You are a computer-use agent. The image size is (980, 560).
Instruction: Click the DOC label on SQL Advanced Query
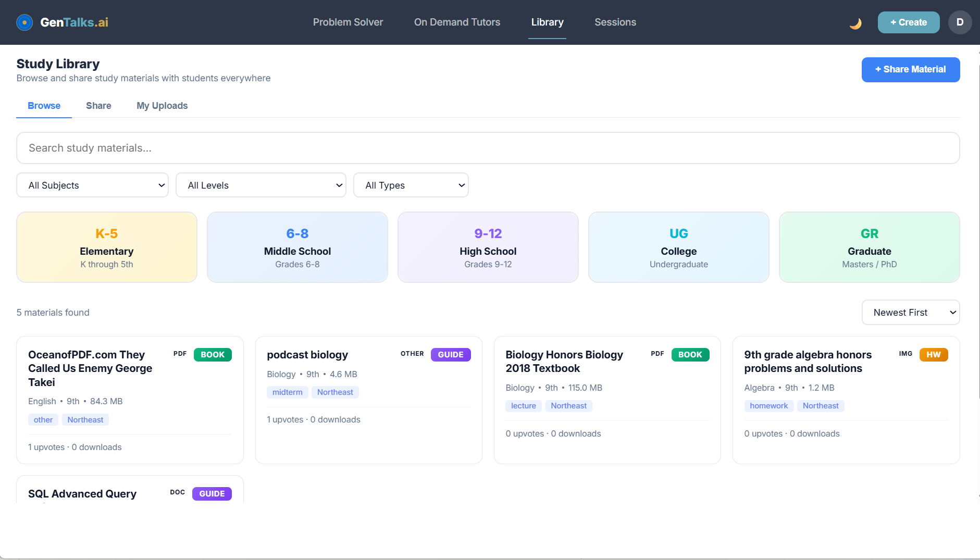click(178, 492)
